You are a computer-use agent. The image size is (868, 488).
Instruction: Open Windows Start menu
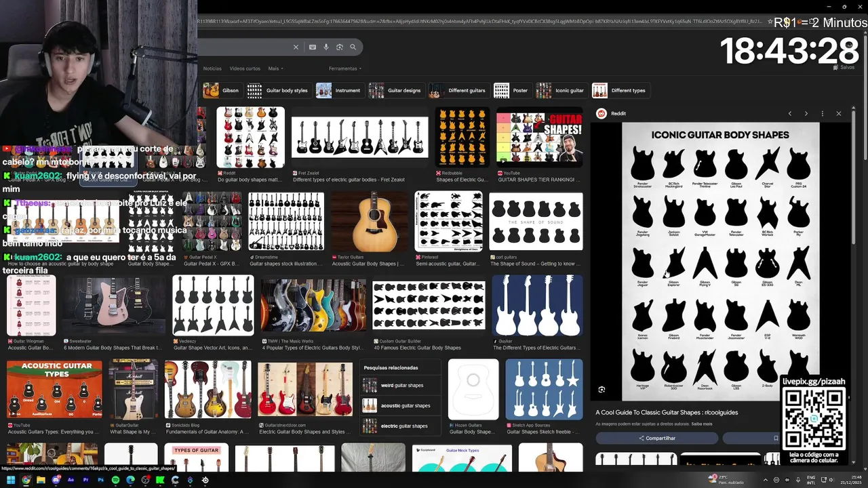(11, 480)
